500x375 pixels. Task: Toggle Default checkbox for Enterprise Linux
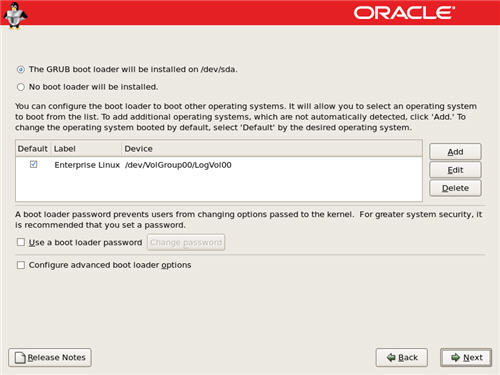pyautogui.click(x=33, y=164)
